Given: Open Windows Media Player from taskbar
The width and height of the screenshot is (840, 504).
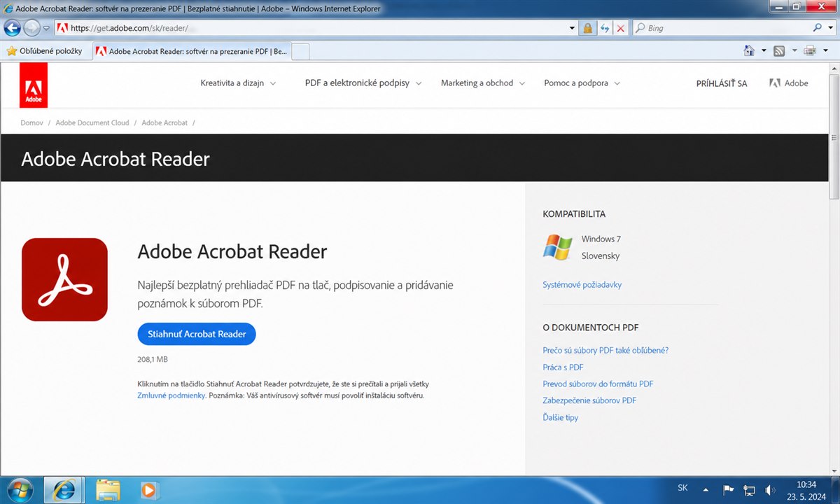Looking at the screenshot, I should pos(148,489).
